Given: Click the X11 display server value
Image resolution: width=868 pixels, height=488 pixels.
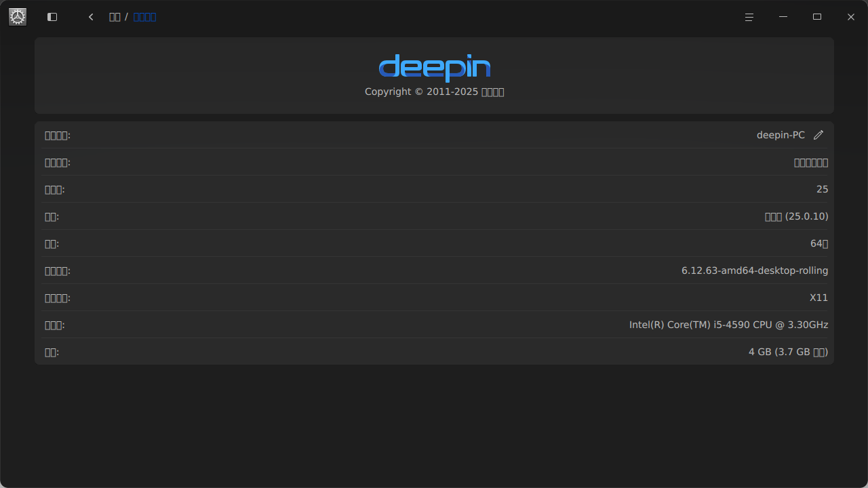Looking at the screenshot, I should tap(819, 298).
